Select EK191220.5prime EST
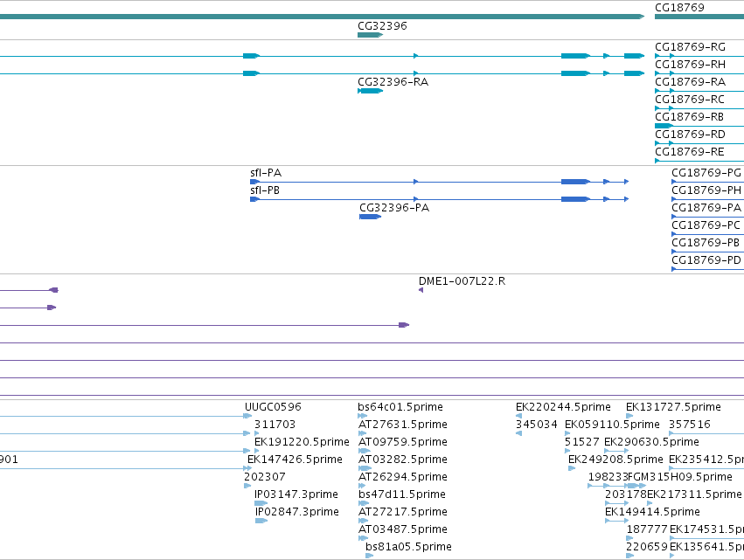 tap(302, 442)
